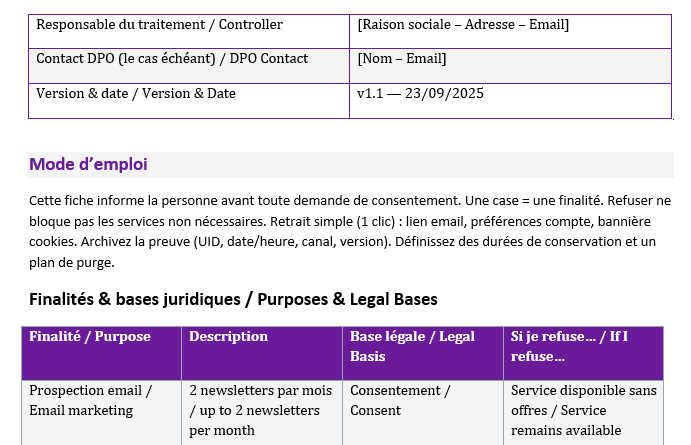Select the '[Raison sociale – Adresse – Email]' placeholder
This screenshot has width=691, height=445.
pyautogui.click(x=463, y=25)
